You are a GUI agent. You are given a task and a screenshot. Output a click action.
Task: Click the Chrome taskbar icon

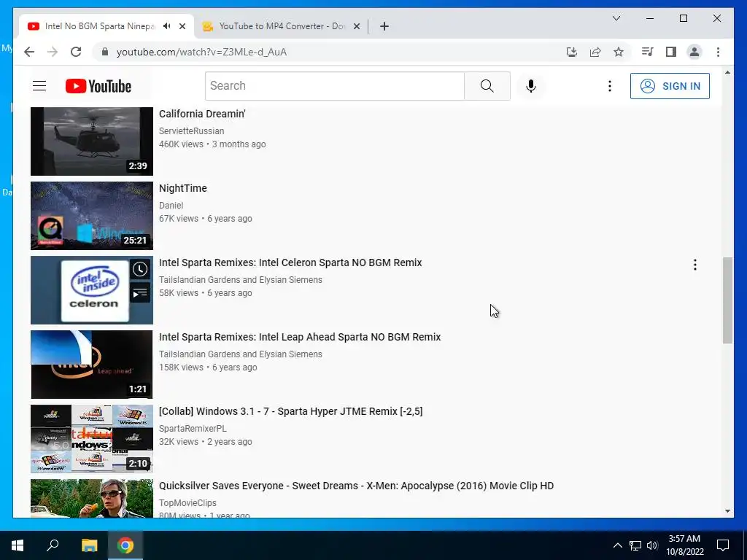coord(125,545)
